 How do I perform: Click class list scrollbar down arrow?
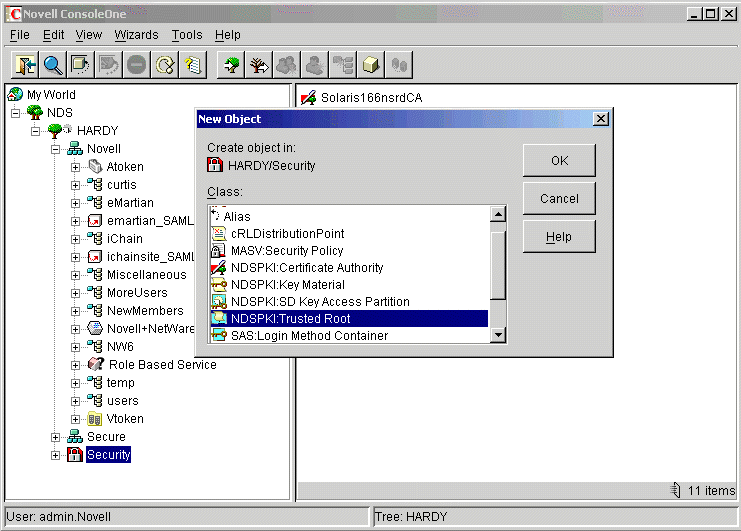pyautogui.click(x=498, y=335)
